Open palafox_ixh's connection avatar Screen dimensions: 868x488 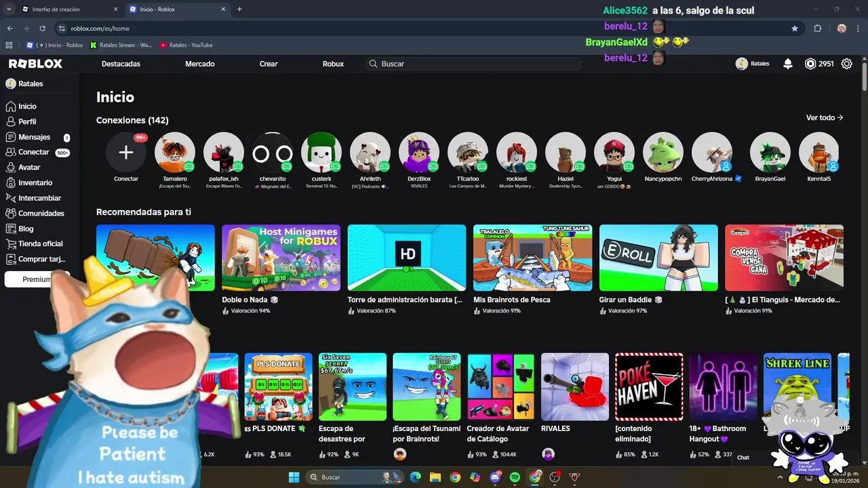224,152
